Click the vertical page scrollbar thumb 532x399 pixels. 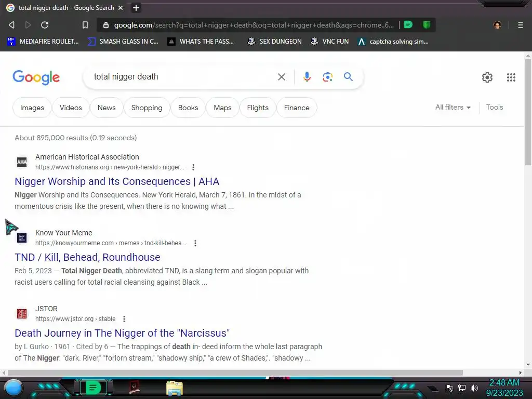(x=528, y=112)
